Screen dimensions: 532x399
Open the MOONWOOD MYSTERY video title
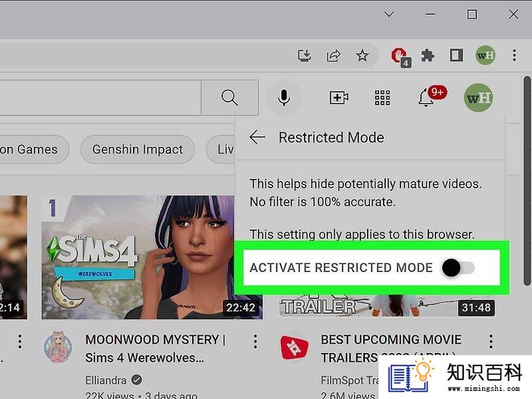pyautogui.click(x=155, y=349)
